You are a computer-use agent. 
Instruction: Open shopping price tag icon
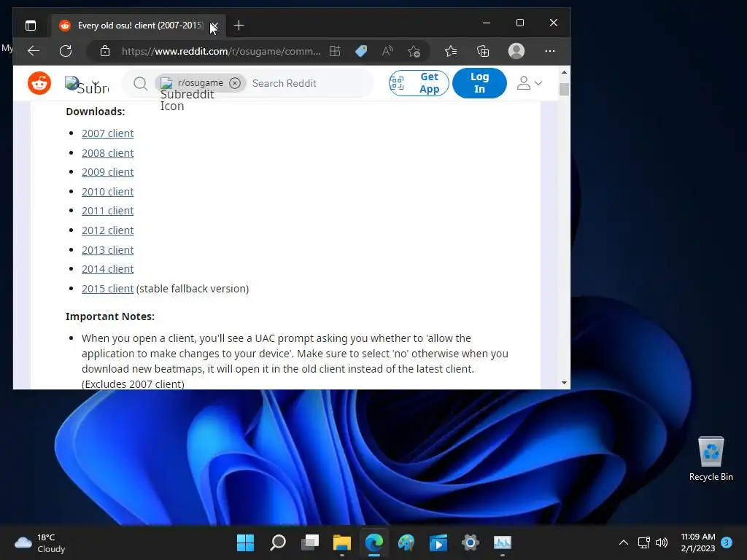[x=361, y=51]
